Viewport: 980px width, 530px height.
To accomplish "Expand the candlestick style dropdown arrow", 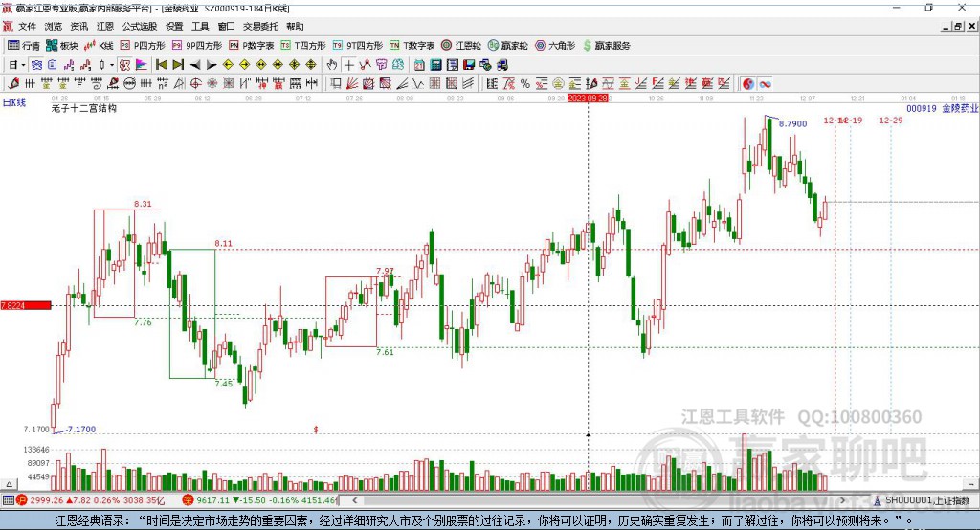I will click(112, 65).
